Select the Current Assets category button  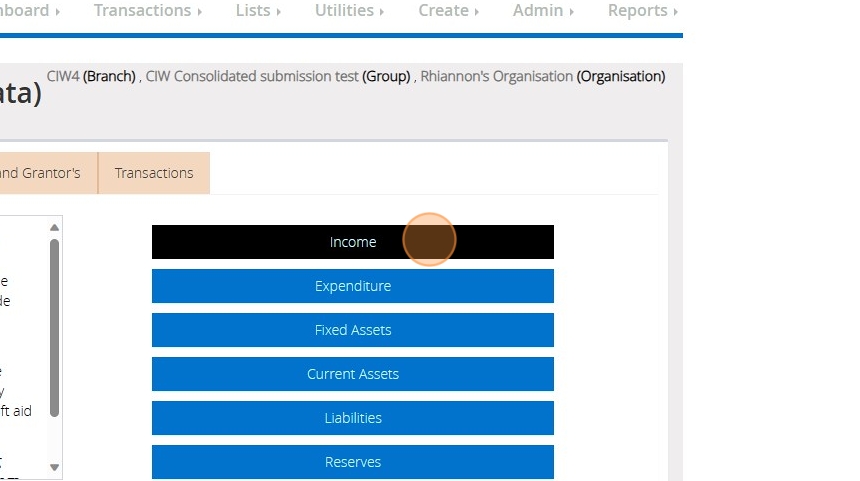point(353,374)
